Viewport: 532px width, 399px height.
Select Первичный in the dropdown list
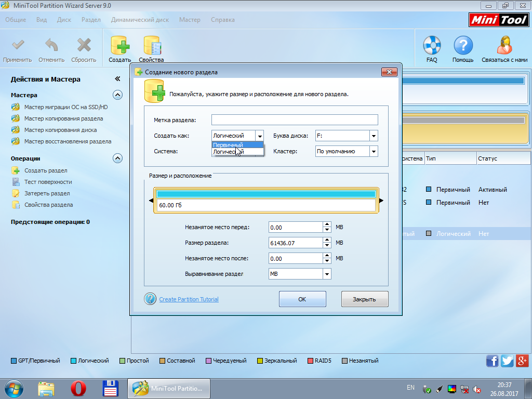click(237, 145)
